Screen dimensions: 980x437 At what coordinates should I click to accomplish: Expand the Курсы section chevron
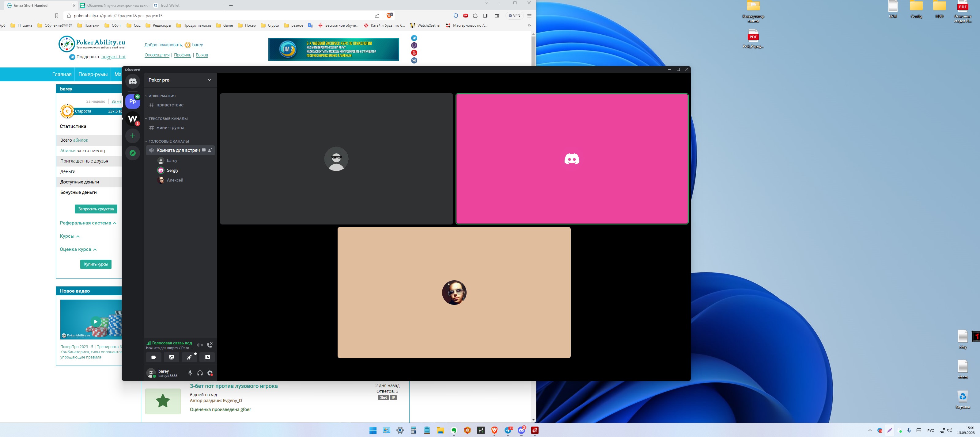pyautogui.click(x=78, y=236)
